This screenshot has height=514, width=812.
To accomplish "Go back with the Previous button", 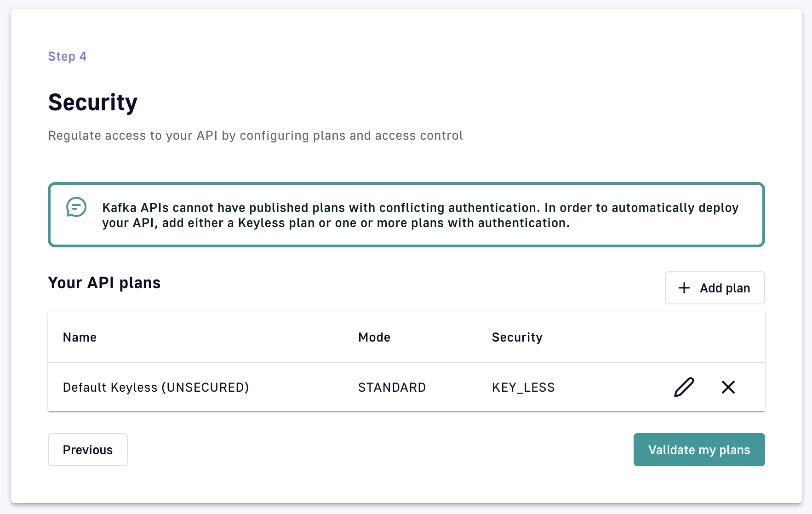I will click(x=88, y=450).
